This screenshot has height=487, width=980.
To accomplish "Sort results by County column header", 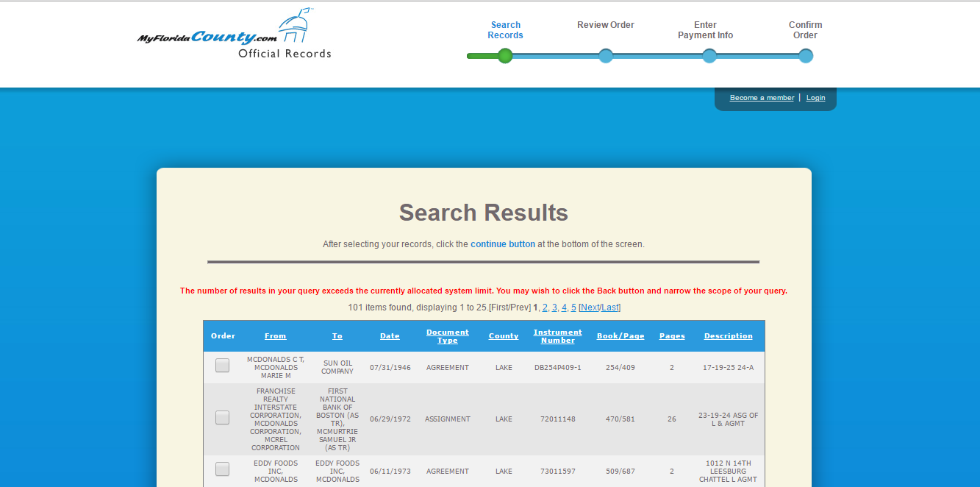I will click(x=504, y=336).
